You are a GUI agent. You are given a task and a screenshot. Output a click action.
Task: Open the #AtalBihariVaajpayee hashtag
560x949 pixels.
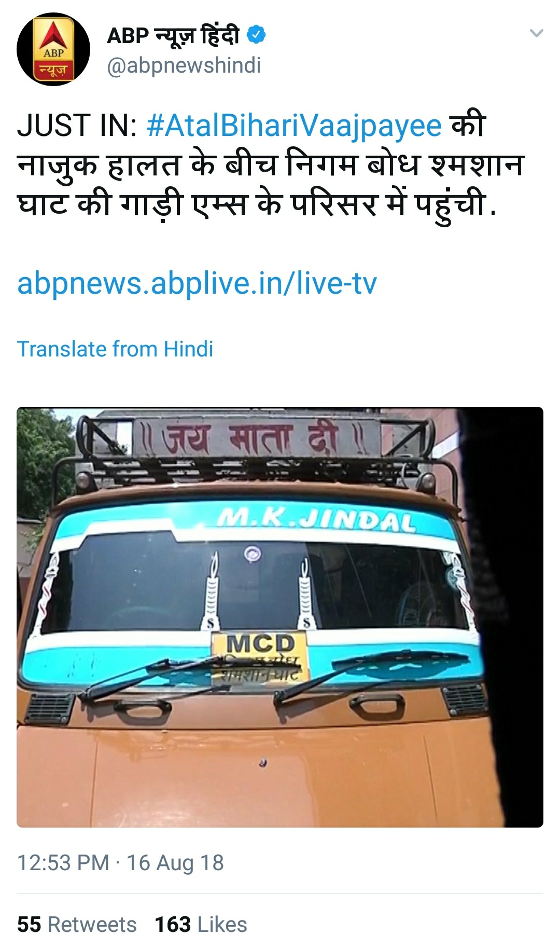295,126
